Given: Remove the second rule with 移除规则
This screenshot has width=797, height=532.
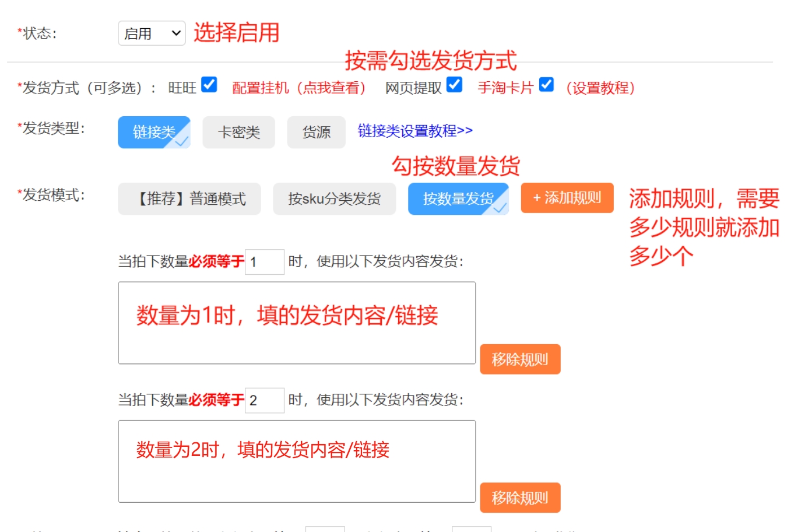Looking at the screenshot, I should (520, 498).
